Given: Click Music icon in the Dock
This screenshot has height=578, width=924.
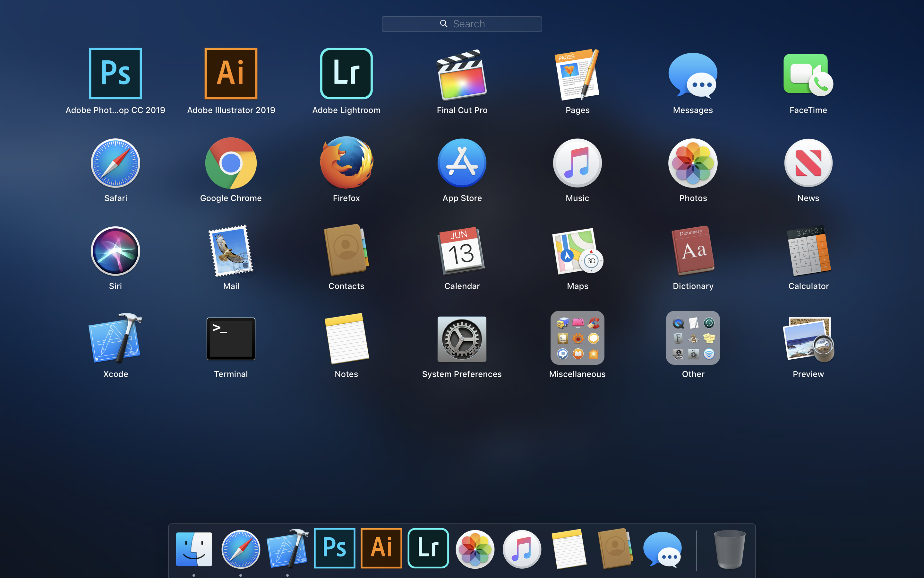Looking at the screenshot, I should (x=522, y=549).
